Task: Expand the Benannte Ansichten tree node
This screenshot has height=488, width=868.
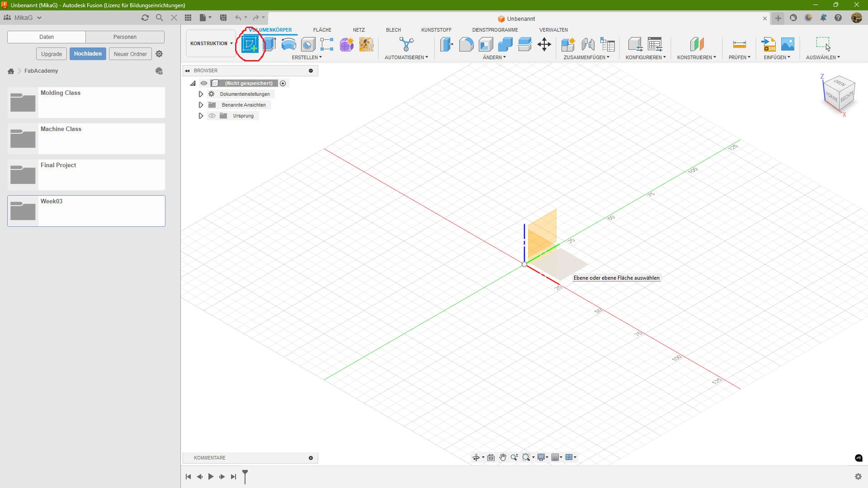Action: coord(201,105)
